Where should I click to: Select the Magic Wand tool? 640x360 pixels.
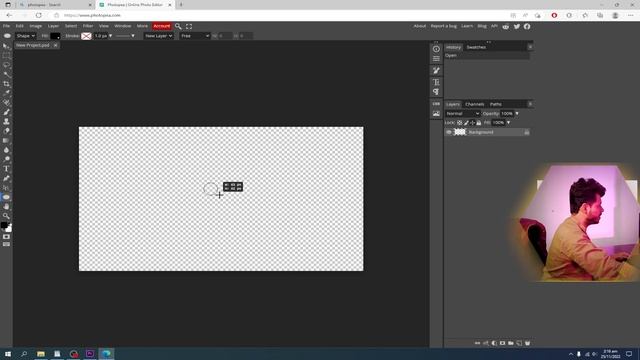click(6, 75)
